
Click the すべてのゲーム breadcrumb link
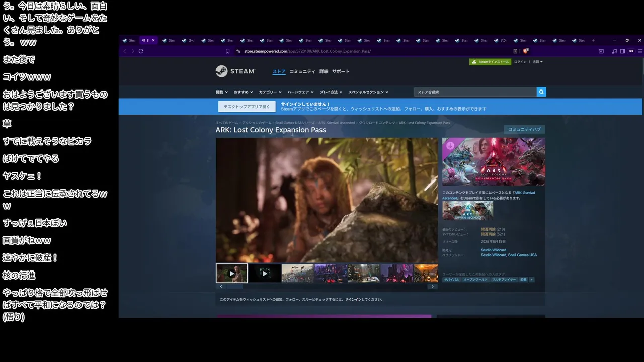point(227,123)
